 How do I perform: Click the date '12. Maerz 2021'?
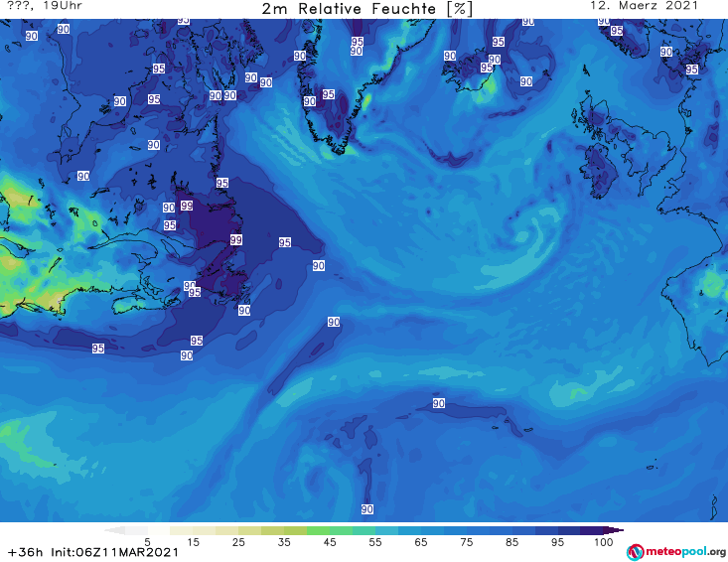(x=644, y=6)
